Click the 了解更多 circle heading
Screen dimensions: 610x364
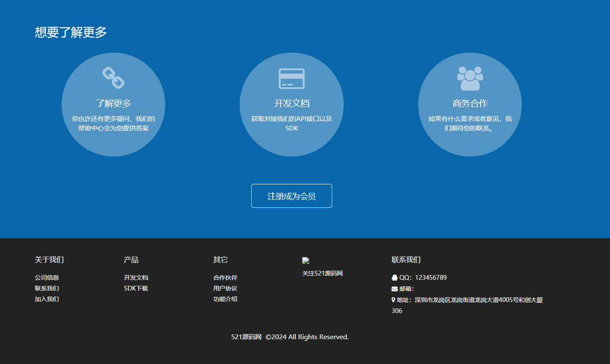tap(113, 104)
